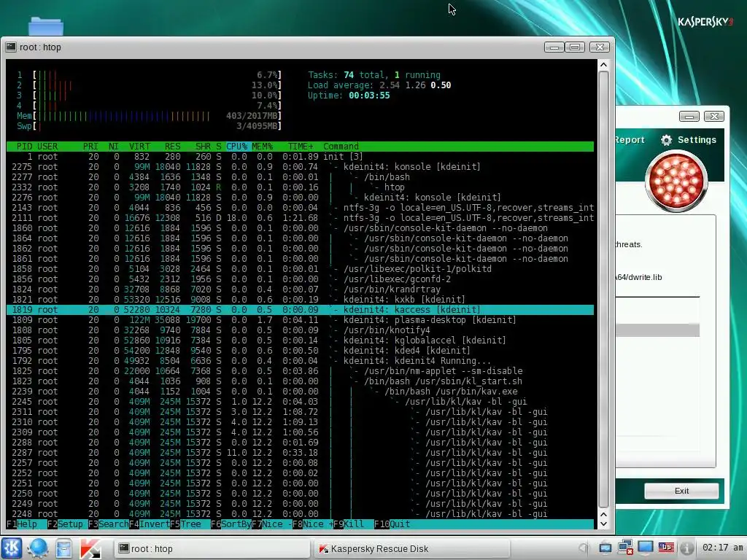This screenshot has height=560, width=747.
Task: Select the plasma-desktop process row
Action: (x=300, y=320)
